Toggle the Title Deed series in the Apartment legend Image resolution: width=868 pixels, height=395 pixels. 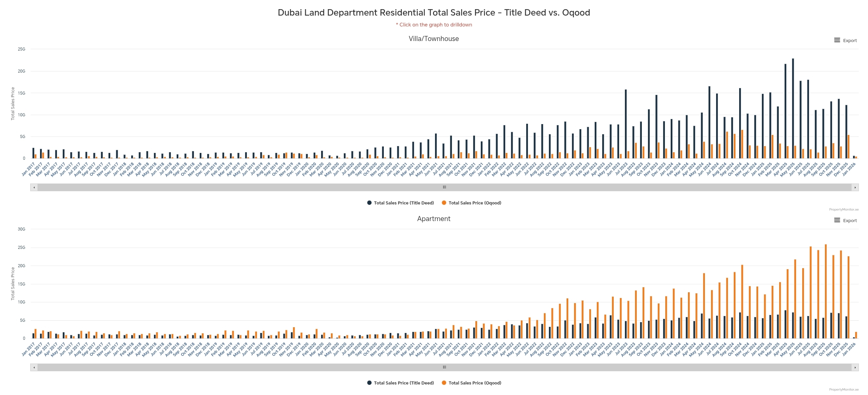coord(403,383)
